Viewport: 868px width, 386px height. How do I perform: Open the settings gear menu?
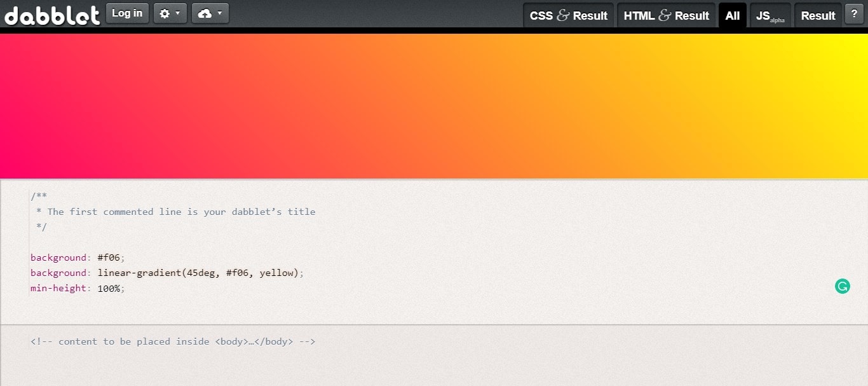pos(165,13)
